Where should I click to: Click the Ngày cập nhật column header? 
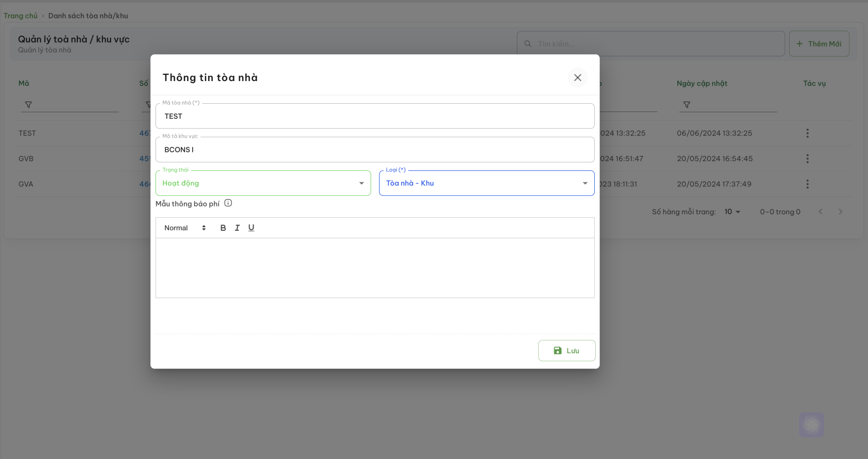point(702,83)
